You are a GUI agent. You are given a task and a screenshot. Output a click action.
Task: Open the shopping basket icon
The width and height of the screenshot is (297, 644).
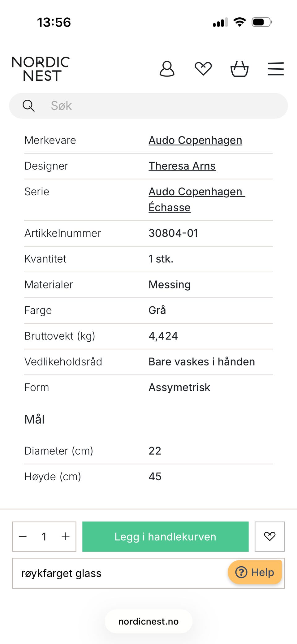[239, 69]
